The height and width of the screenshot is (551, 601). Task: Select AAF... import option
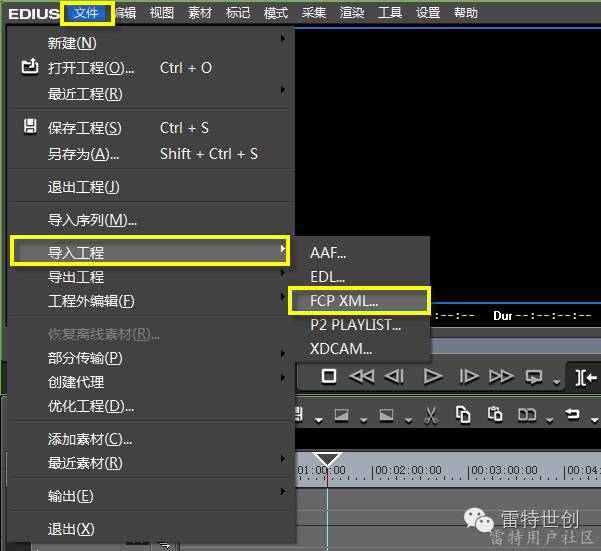362,253
